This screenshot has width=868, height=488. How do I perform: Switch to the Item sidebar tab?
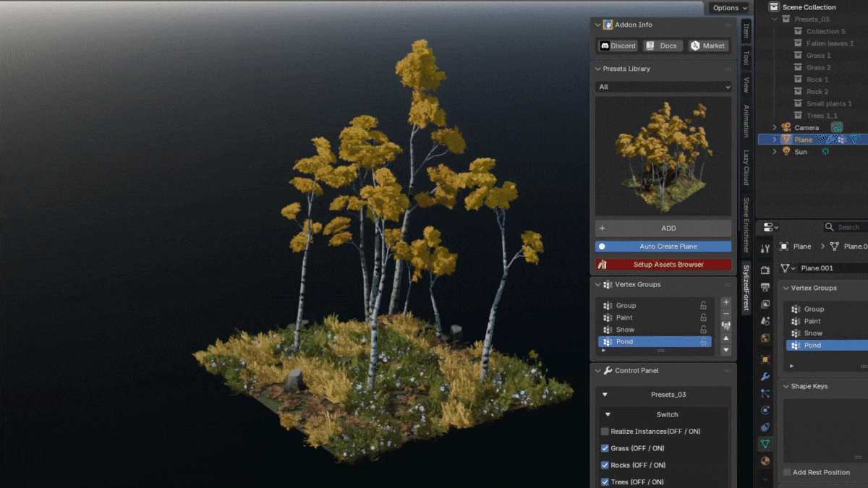click(x=746, y=30)
